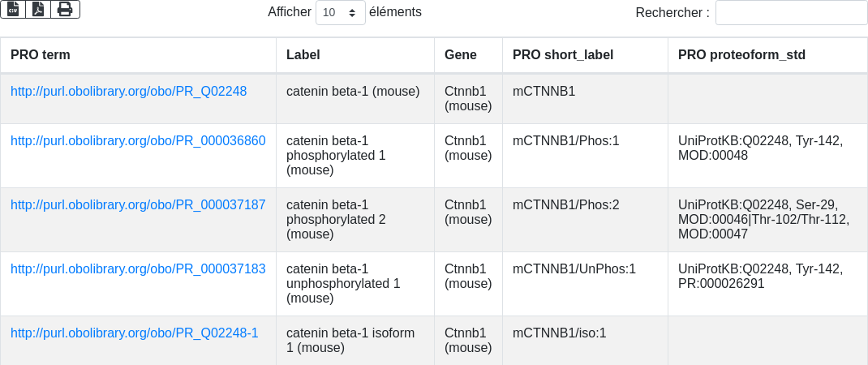Print the table
The image size is (868, 365).
(x=65, y=10)
